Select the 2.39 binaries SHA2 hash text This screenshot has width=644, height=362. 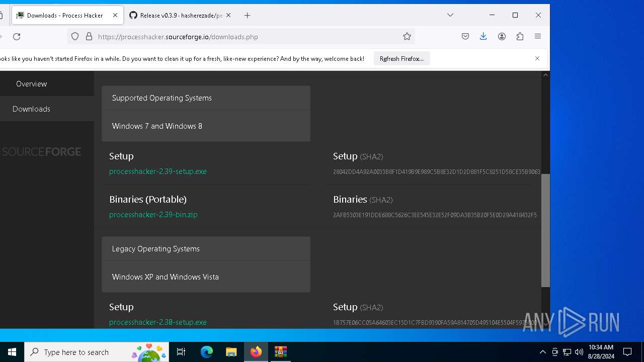point(435,215)
